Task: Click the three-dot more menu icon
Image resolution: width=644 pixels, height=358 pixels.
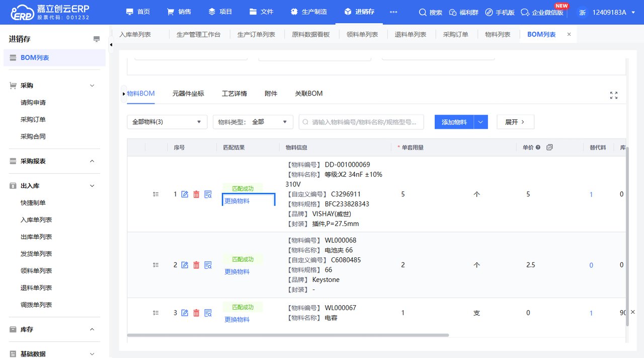Action: coord(393,12)
